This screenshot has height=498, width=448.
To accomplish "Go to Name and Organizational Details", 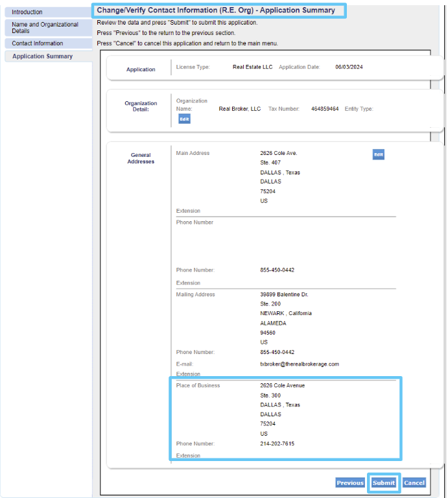I will (x=48, y=28).
